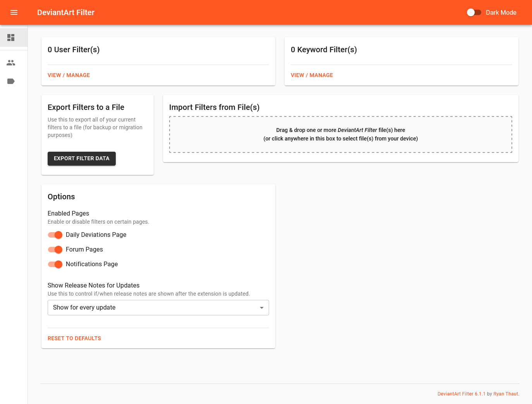
Task: Click the DeviantArt Filter header title
Action: tap(66, 12)
